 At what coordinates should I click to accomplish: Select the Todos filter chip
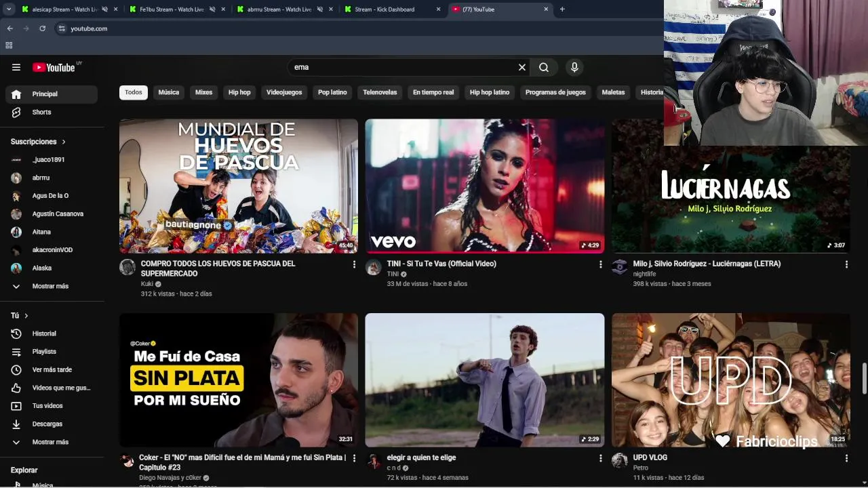[134, 92]
